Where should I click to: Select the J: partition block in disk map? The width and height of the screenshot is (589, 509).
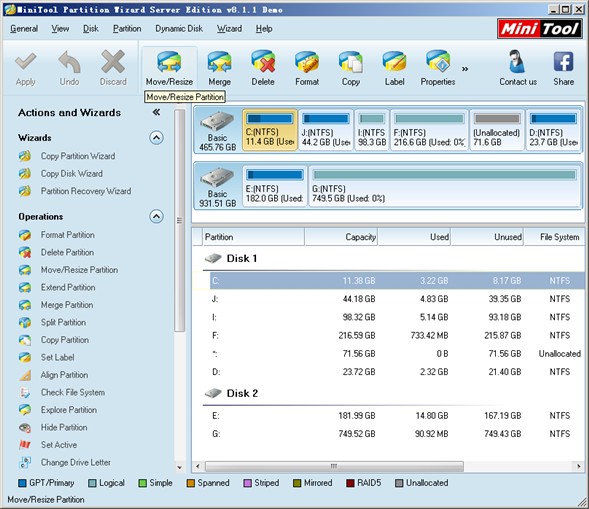click(x=326, y=130)
